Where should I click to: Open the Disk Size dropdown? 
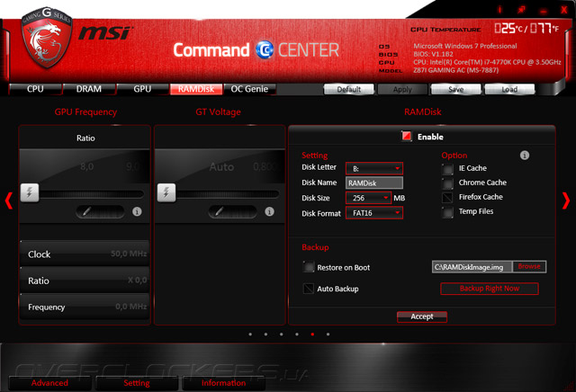pos(368,198)
